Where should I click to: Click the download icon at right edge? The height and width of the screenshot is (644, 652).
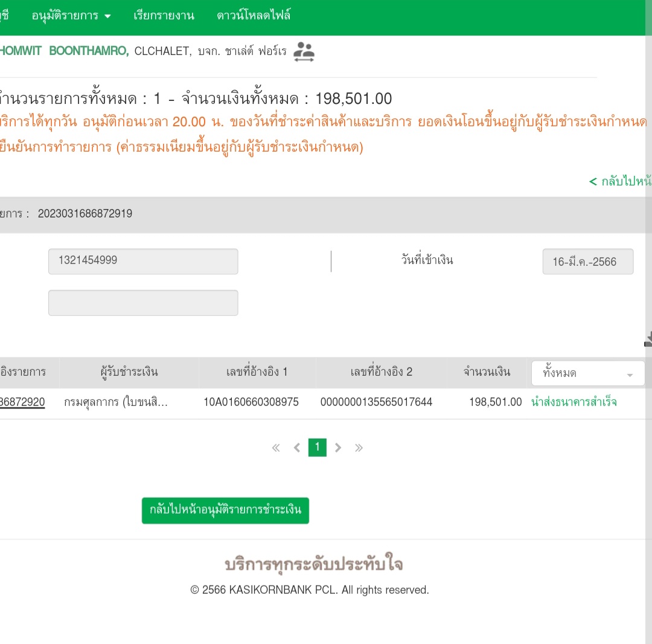point(648,340)
